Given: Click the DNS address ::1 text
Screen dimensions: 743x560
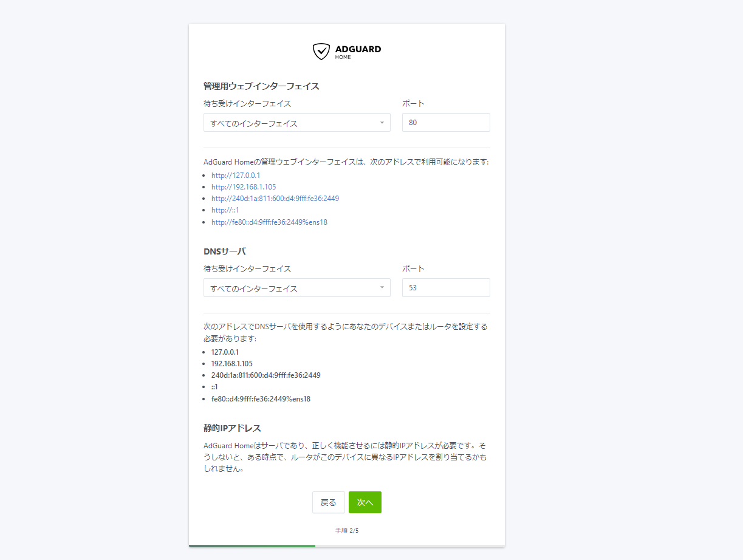Looking at the screenshot, I should coord(215,387).
